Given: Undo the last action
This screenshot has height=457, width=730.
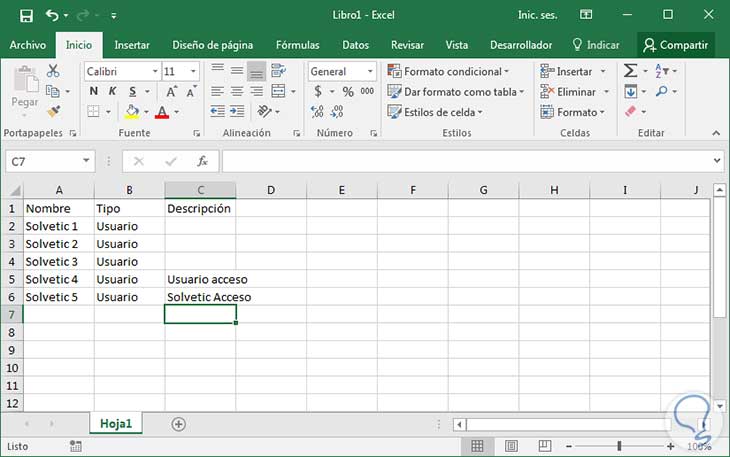Looking at the screenshot, I should pos(52,16).
